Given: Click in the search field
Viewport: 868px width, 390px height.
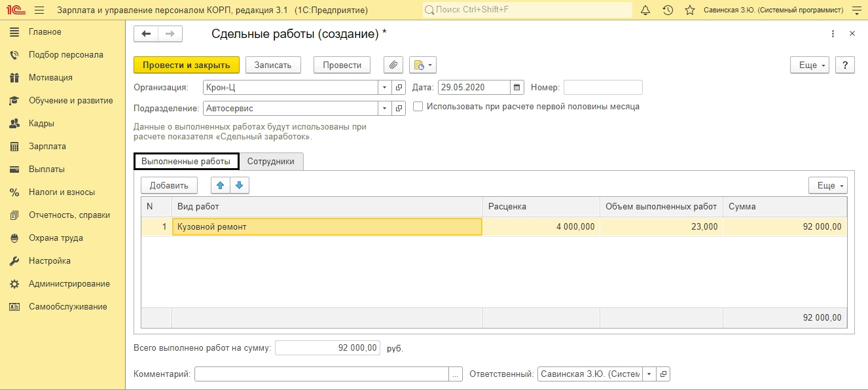Looking at the screenshot, I should pos(527,10).
